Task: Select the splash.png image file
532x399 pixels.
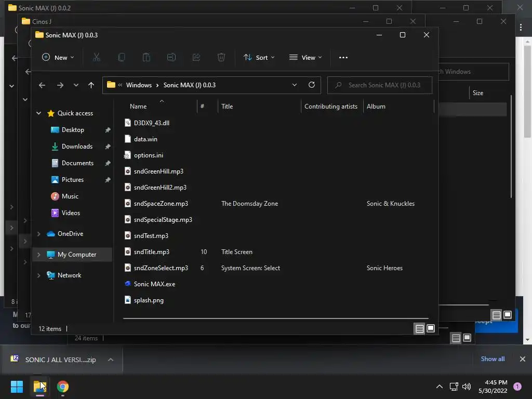Action: (149, 300)
